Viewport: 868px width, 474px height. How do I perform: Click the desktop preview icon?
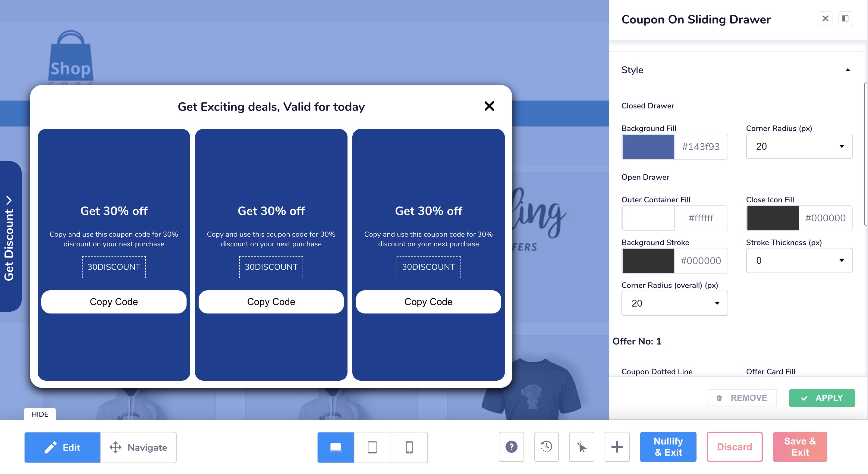click(x=336, y=447)
